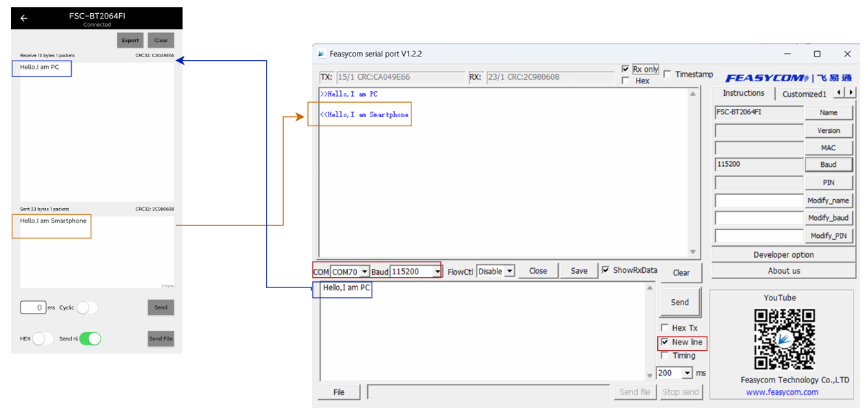Tap the back arrow in phone app
Viewport: 868px width, 417px height.
24,19
